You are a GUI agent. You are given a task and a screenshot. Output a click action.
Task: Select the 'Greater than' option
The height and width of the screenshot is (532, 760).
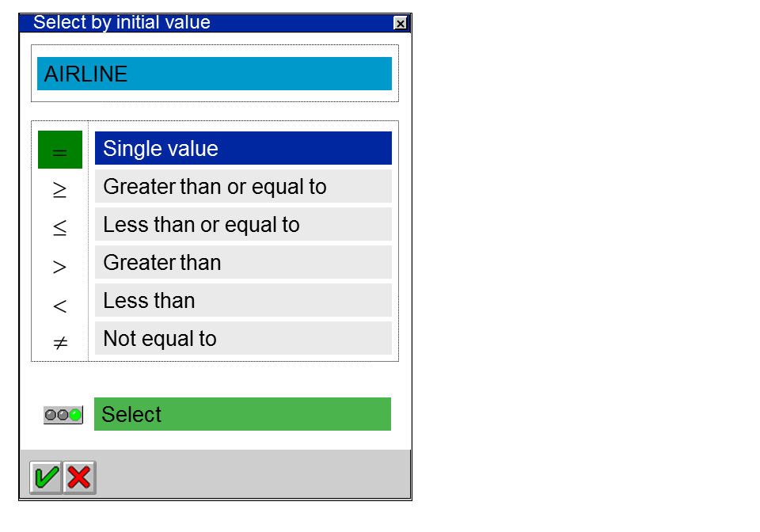pyautogui.click(x=243, y=262)
